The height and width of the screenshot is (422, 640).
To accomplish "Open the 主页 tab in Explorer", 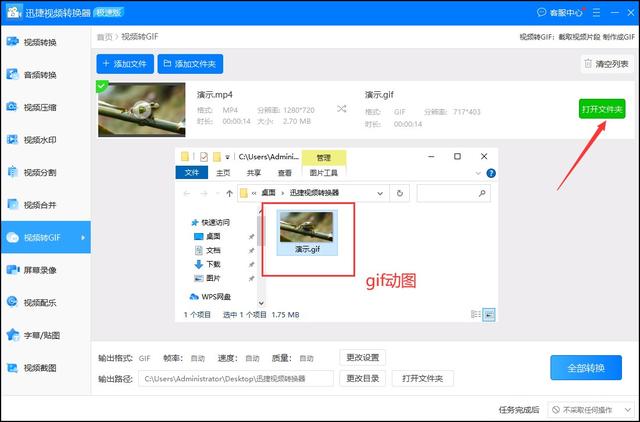I will point(223,173).
